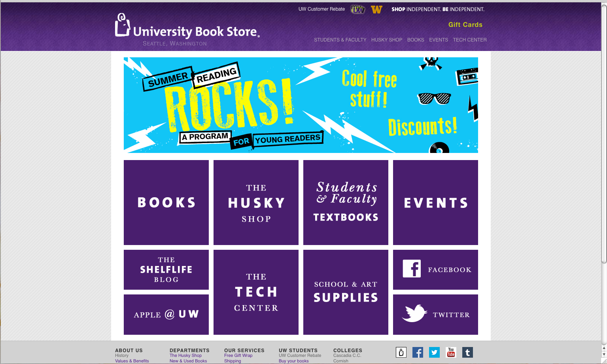Image resolution: width=607 pixels, height=364 pixels.
Task: Open the Shelflife Blog tile
Action: [x=166, y=270]
